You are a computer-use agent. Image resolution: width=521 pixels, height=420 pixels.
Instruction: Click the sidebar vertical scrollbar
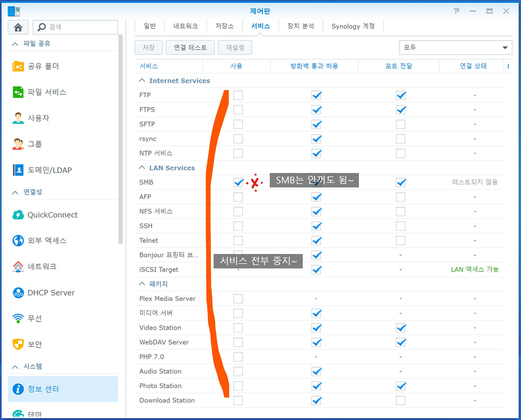click(x=120, y=139)
